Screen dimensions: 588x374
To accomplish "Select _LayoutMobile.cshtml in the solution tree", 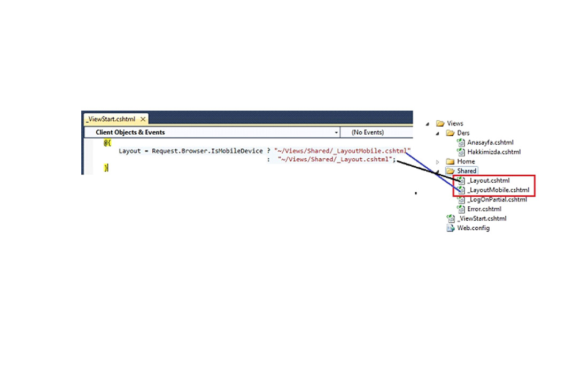I will pyautogui.click(x=498, y=190).
